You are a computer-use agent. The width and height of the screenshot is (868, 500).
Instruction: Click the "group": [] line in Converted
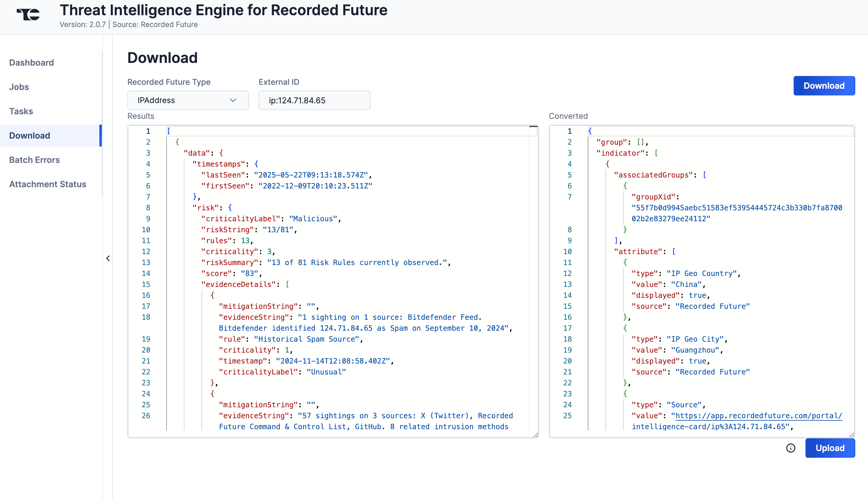622,142
